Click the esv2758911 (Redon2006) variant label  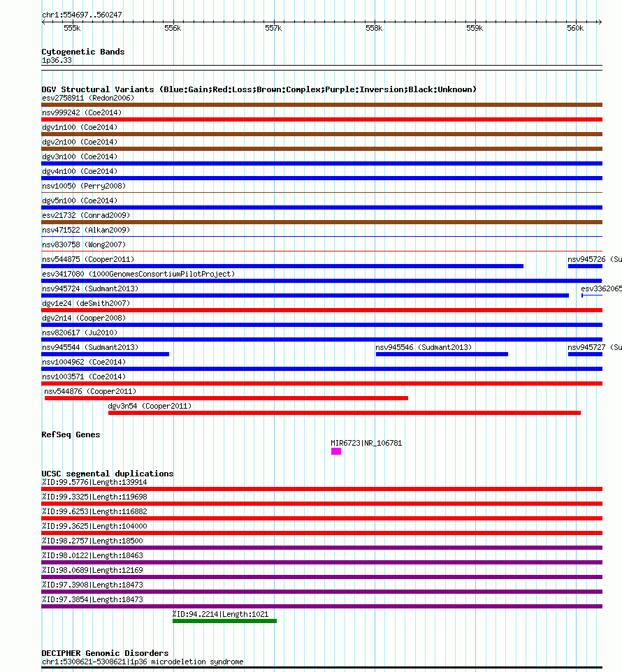pos(88,98)
